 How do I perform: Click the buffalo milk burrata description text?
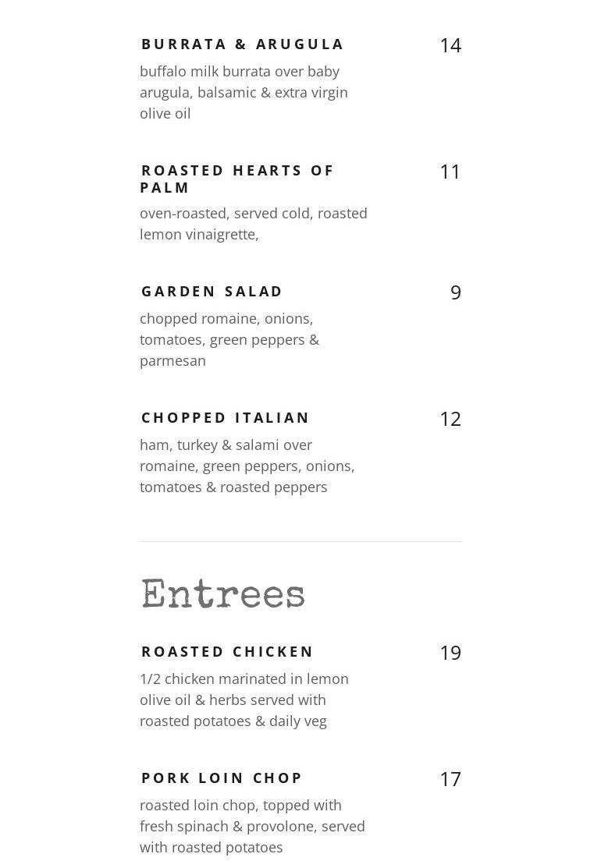(x=244, y=92)
